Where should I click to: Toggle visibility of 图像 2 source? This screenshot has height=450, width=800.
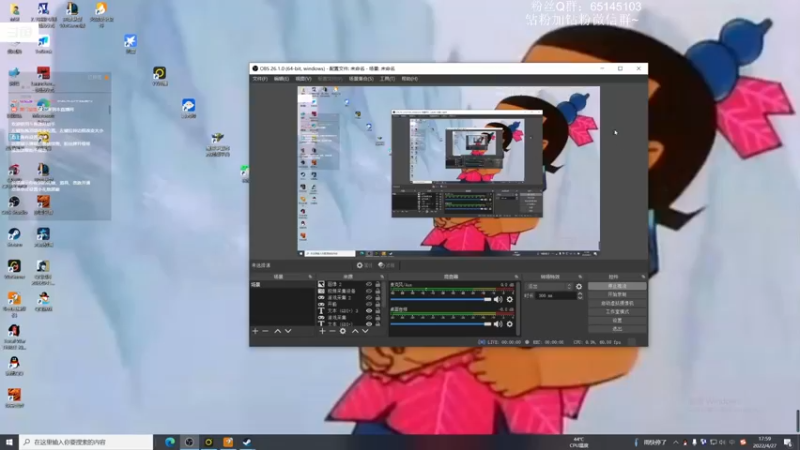pyautogui.click(x=369, y=284)
